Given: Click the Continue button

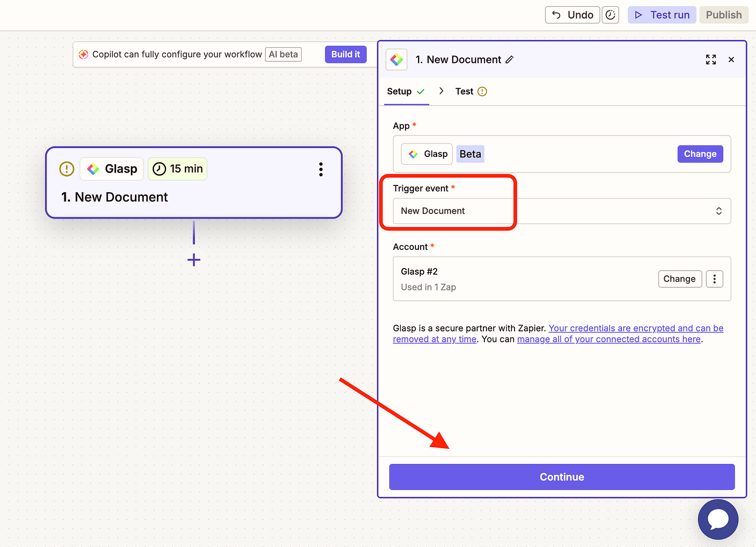Looking at the screenshot, I should pyautogui.click(x=562, y=477).
